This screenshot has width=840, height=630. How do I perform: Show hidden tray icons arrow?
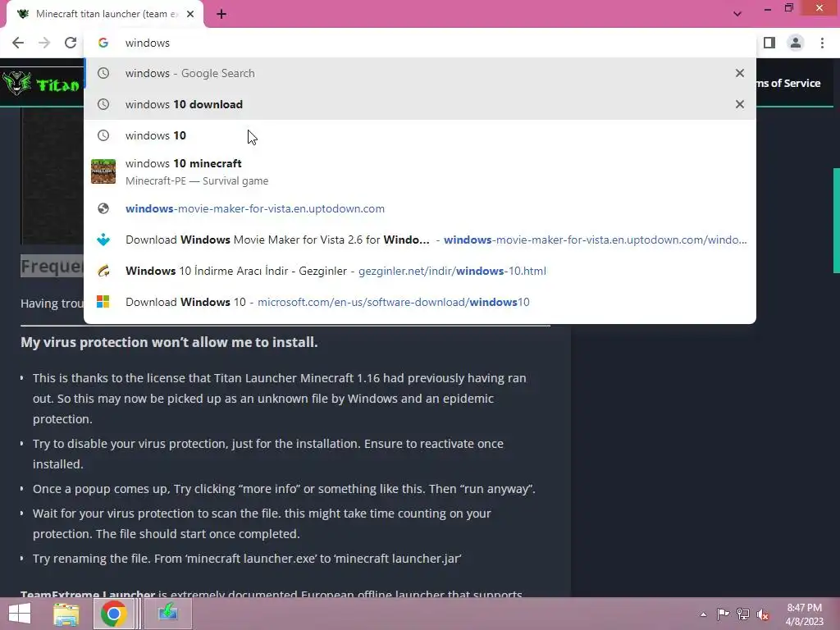pos(703,614)
